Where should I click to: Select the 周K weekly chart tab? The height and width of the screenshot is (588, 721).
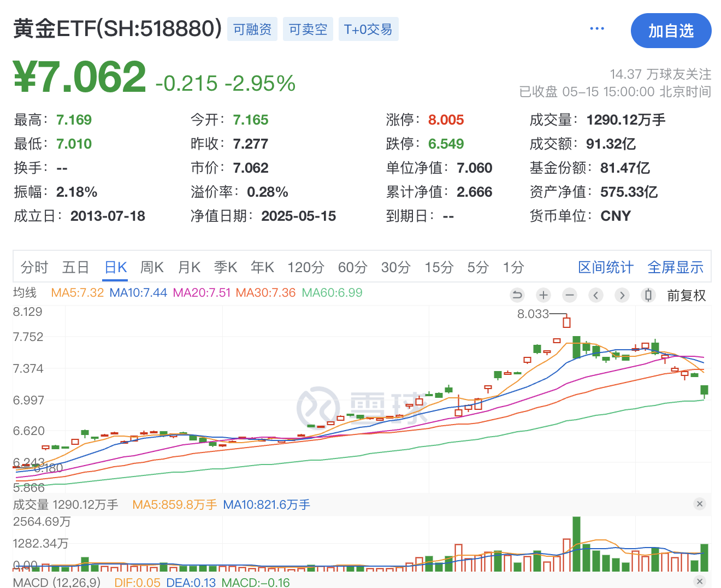(152, 267)
